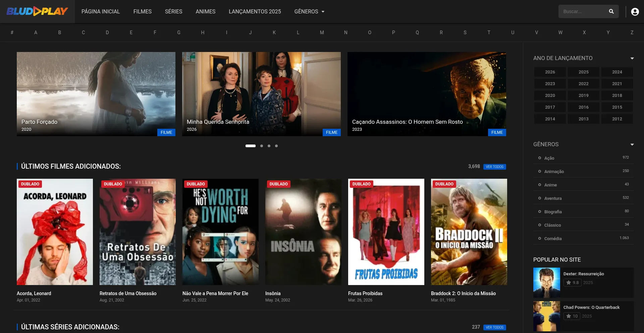The width and height of the screenshot is (644, 333).
Task: Open the user account icon
Action: pos(635,12)
